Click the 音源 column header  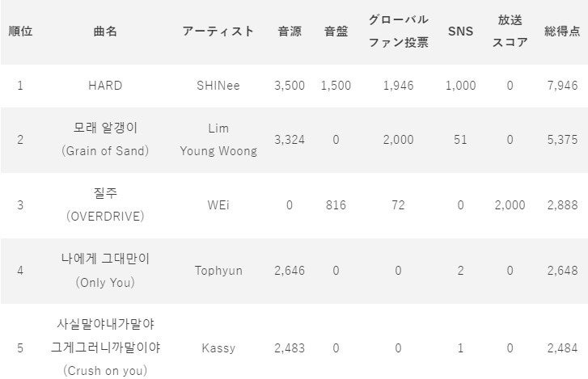(x=290, y=32)
